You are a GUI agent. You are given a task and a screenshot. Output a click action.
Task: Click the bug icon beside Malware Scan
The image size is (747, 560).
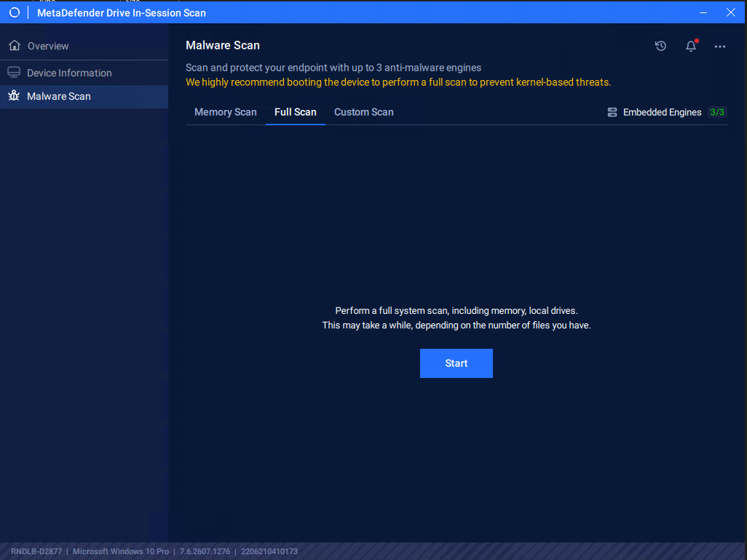pos(14,96)
